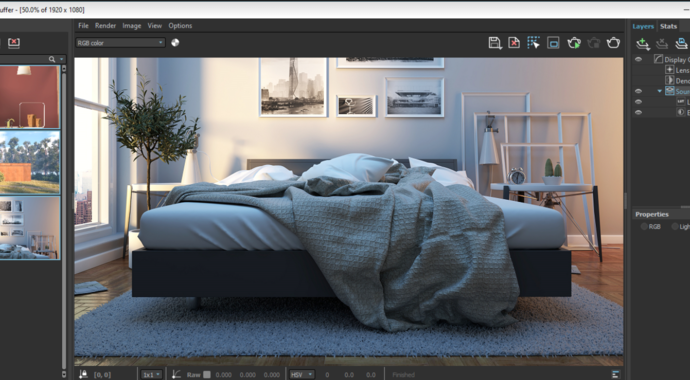The image size is (690, 380).
Task: Open the RGB color channel dropdown
Action: (120, 43)
